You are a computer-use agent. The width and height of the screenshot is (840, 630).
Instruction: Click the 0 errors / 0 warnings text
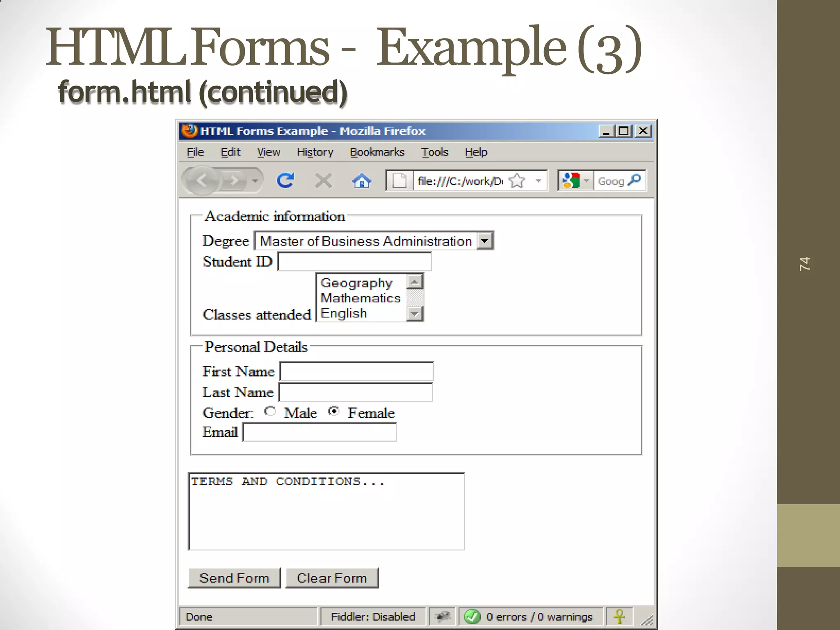coord(539,616)
